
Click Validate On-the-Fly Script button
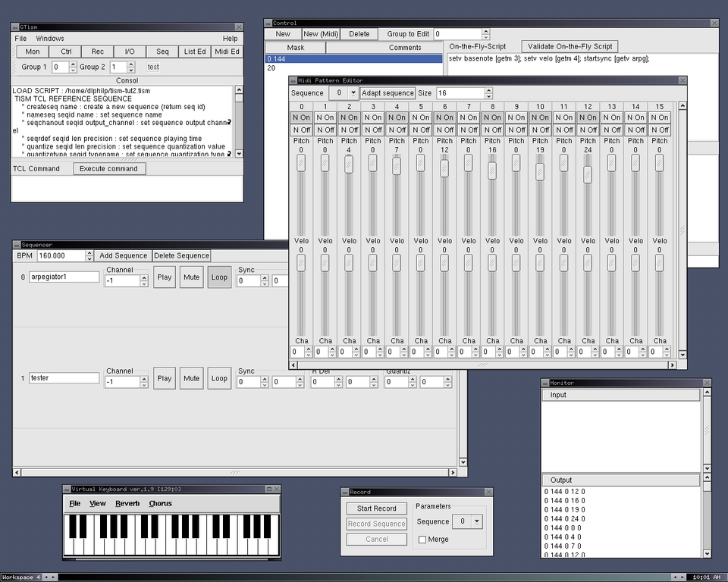pyautogui.click(x=570, y=46)
